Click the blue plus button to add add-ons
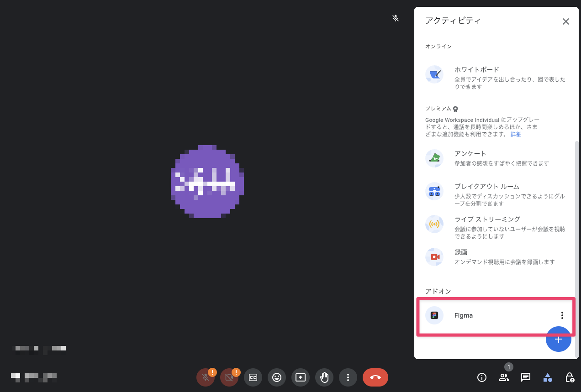581x392 pixels. (559, 340)
